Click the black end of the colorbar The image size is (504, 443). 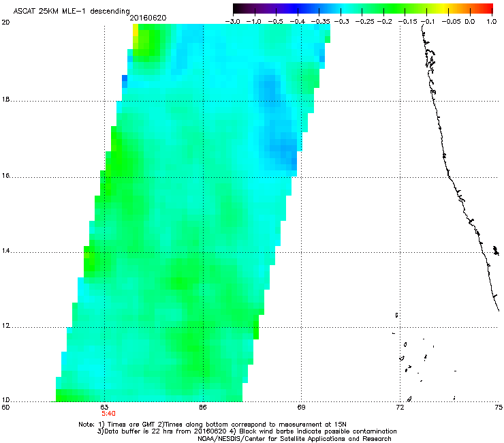point(237,9)
